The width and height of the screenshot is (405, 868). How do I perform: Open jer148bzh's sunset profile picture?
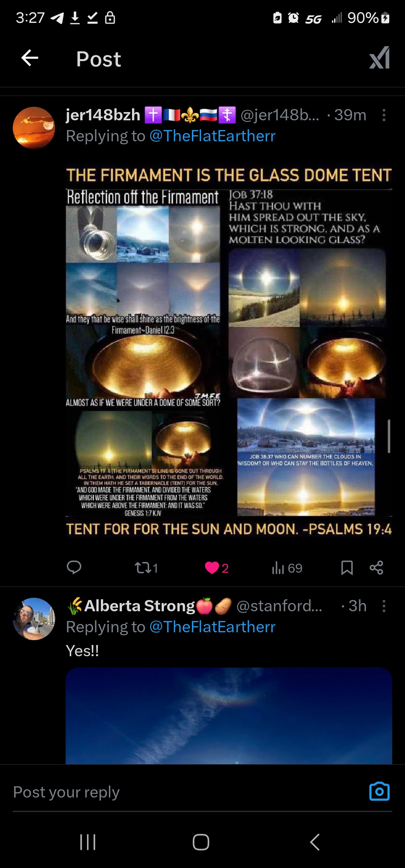coord(34,128)
